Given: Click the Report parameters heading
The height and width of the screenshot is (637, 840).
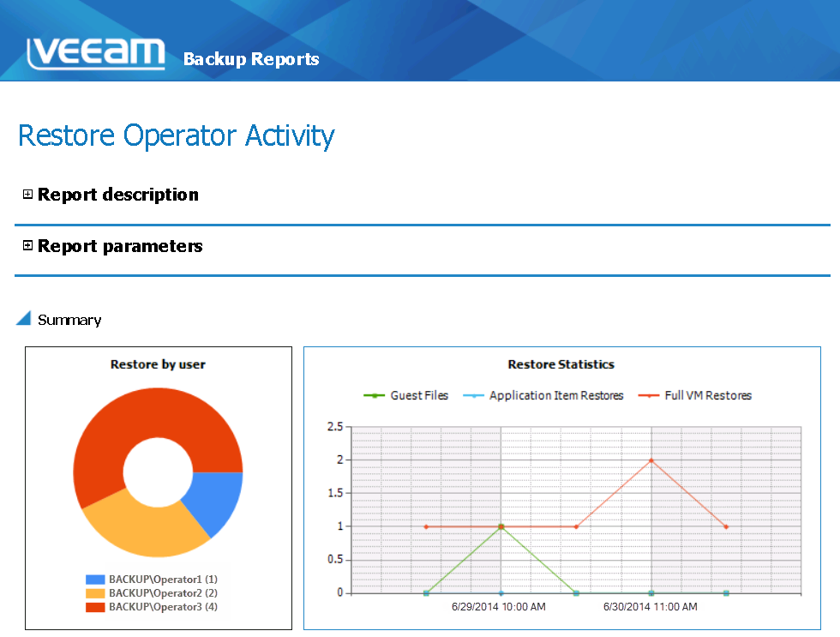Looking at the screenshot, I should (x=120, y=246).
